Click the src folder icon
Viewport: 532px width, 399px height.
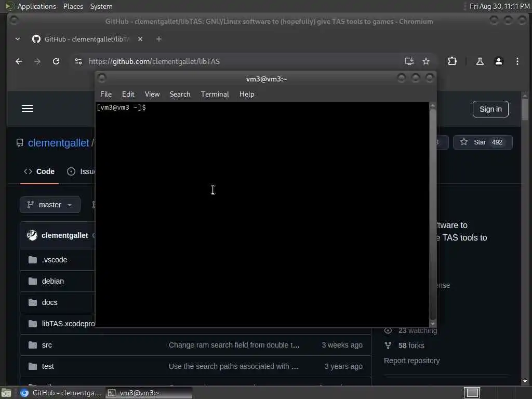(33, 345)
